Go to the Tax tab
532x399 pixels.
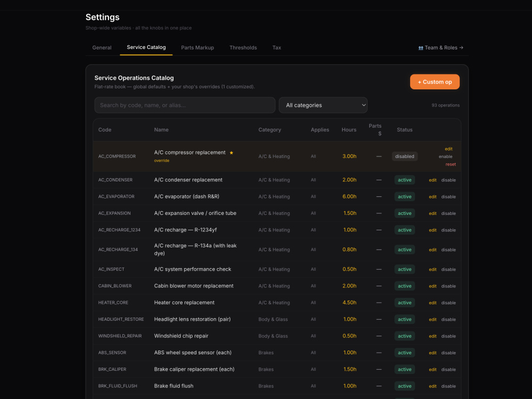pyautogui.click(x=277, y=47)
